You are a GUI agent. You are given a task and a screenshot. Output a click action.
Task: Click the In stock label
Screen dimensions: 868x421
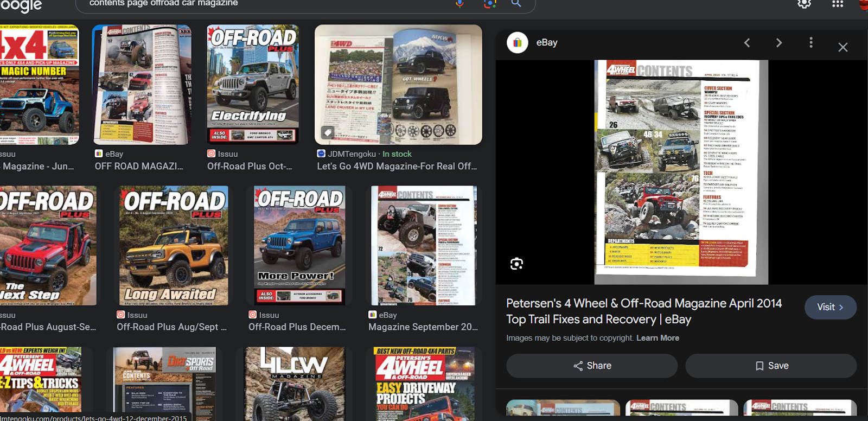pos(397,154)
